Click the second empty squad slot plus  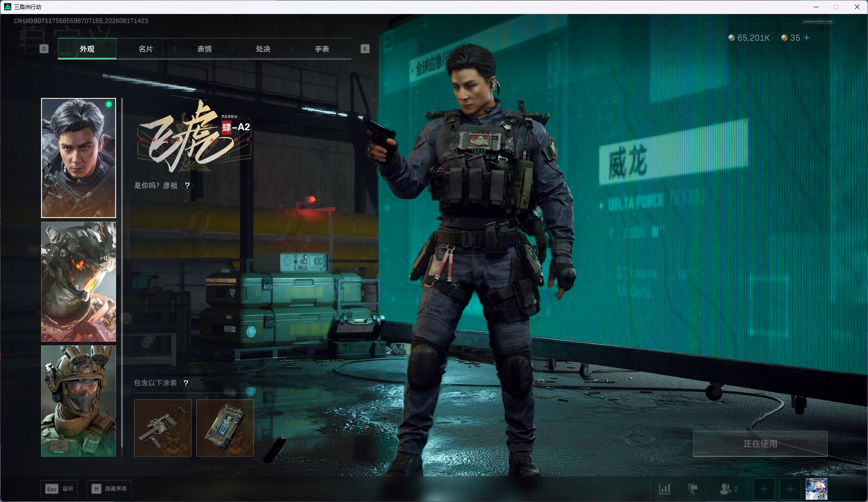(790, 489)
